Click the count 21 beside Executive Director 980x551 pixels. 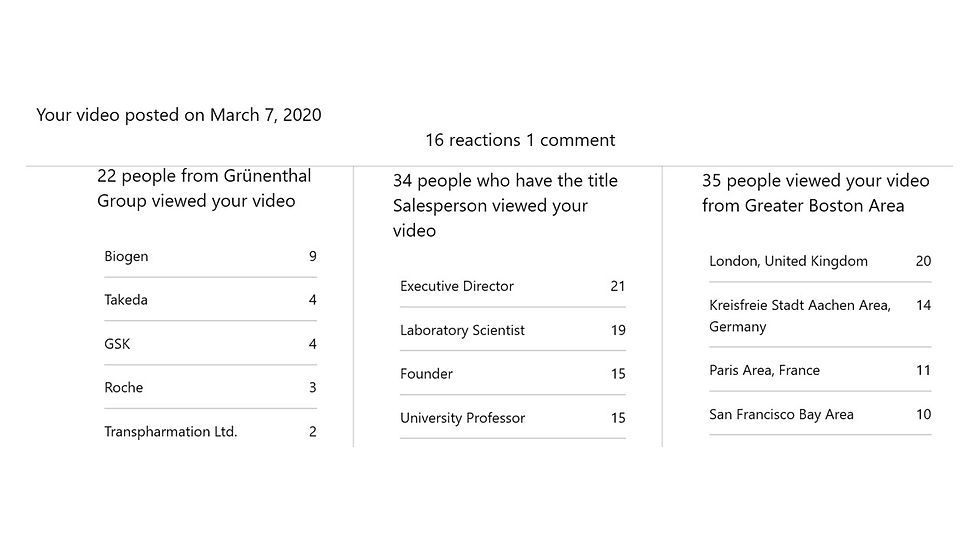(x=618, y=286)
